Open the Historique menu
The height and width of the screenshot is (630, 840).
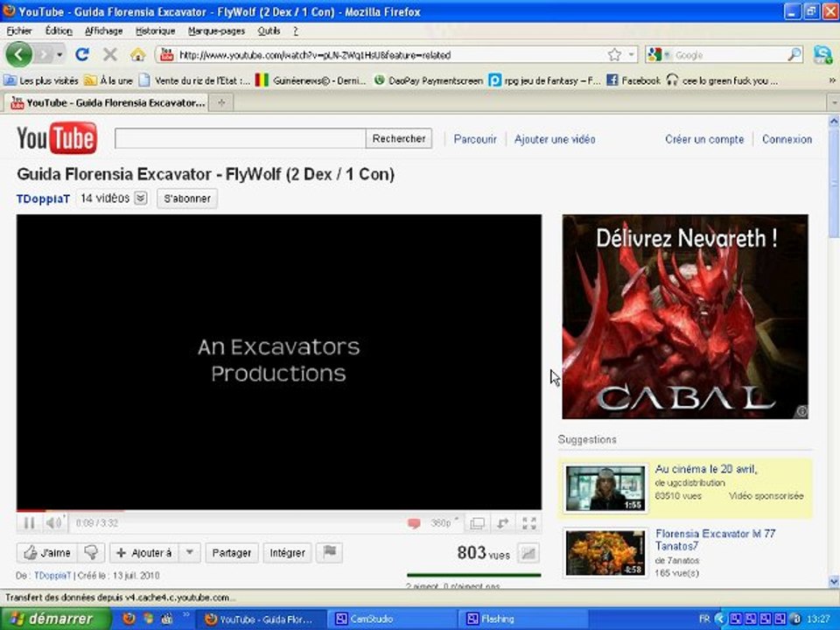156,31
